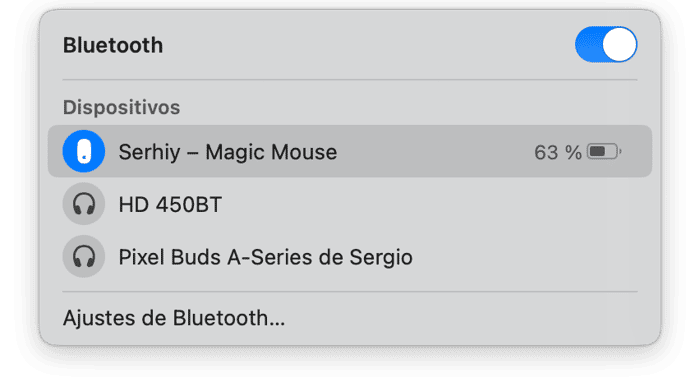The image size is (700, 391).
Task: Click the Pixel Buds name text
Action: [265, 257]
